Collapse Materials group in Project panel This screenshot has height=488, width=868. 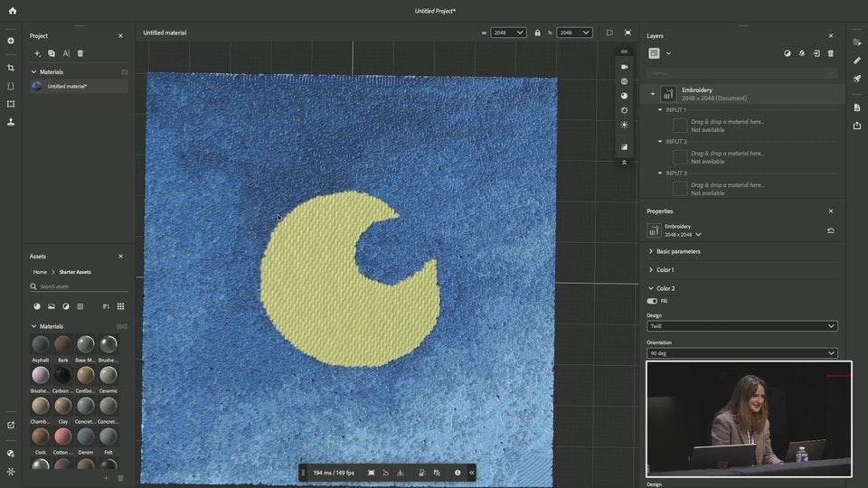(x=33, y=72)
